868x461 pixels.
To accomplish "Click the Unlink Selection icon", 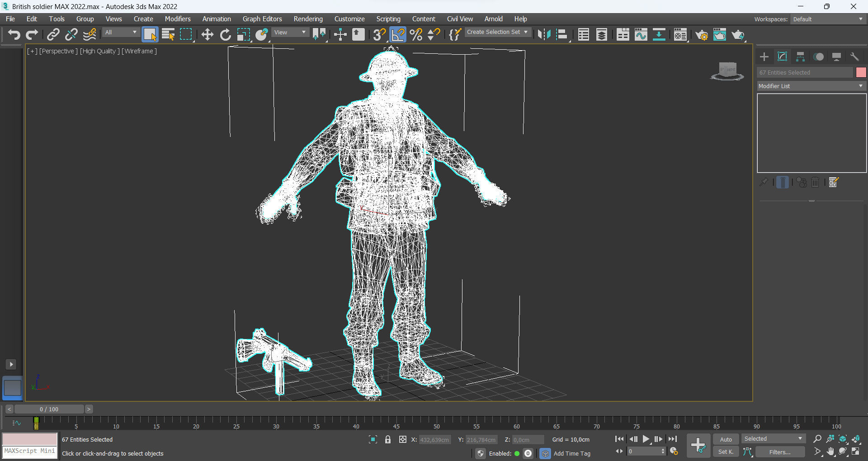I will pos(71,35).
